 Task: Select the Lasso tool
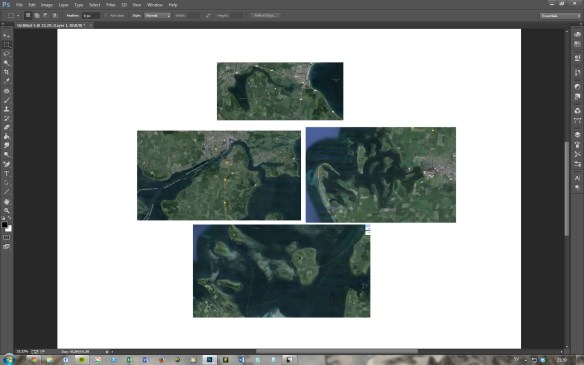(x=7, y=54)
